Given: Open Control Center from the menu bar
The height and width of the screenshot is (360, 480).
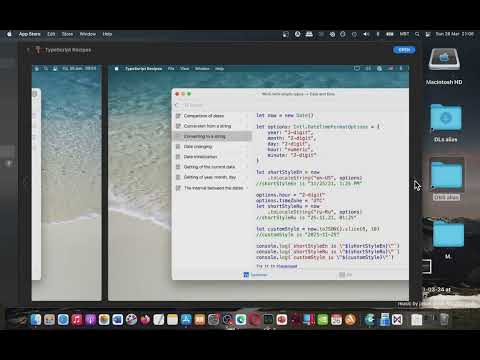Looking at the screenshot, I should click(x=428, y=34).
